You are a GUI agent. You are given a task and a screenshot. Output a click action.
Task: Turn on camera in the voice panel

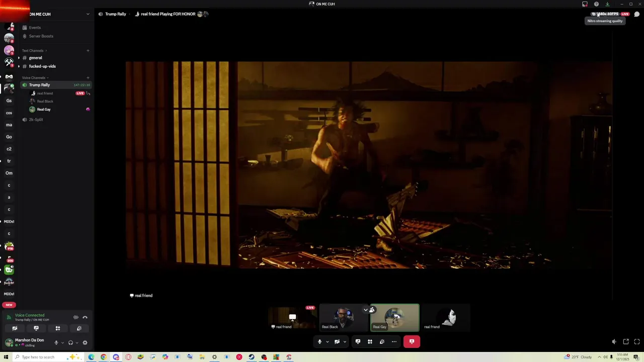point(15,328)
